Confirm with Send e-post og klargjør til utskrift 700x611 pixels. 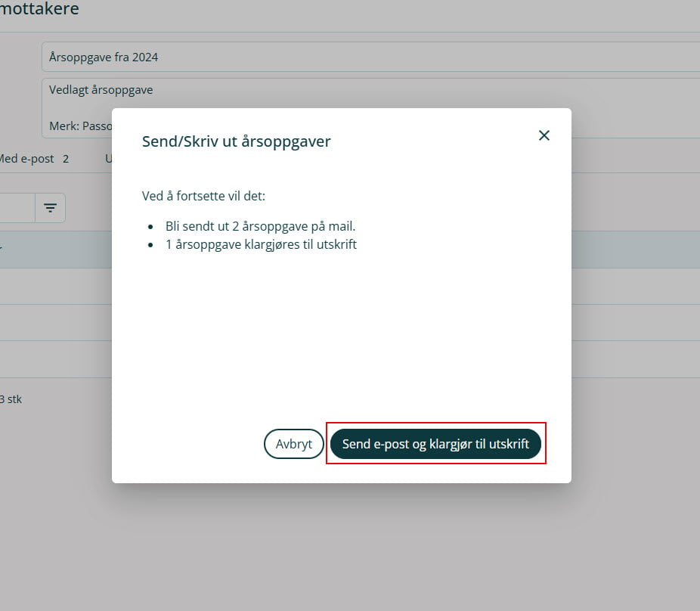click(x=435, y=444)
